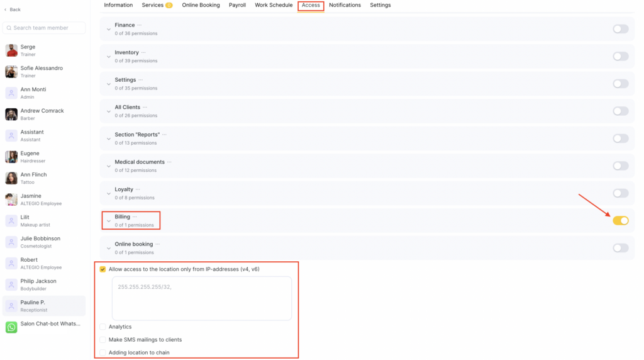Click the three-dots icon next to Finance
The image size is (644, 360).
point(140,25)
